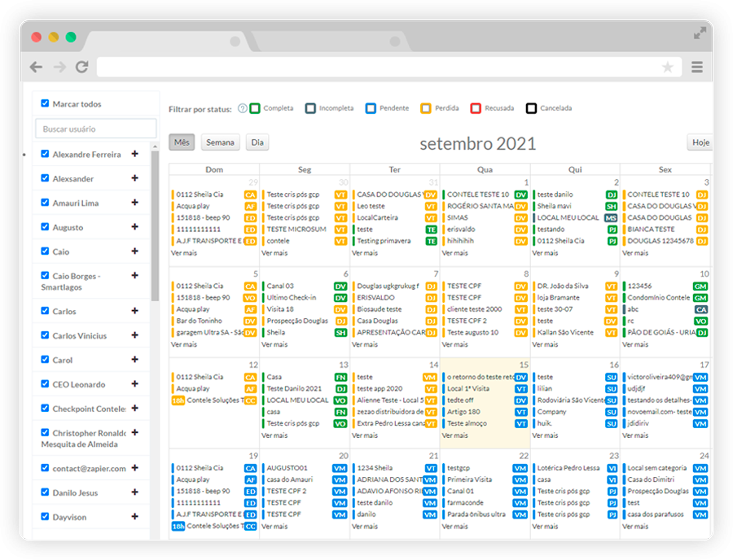Uncheck Danilo Jesus user checkbox
The width and height of the screenshot is (733, 560).
pos(45,492)
